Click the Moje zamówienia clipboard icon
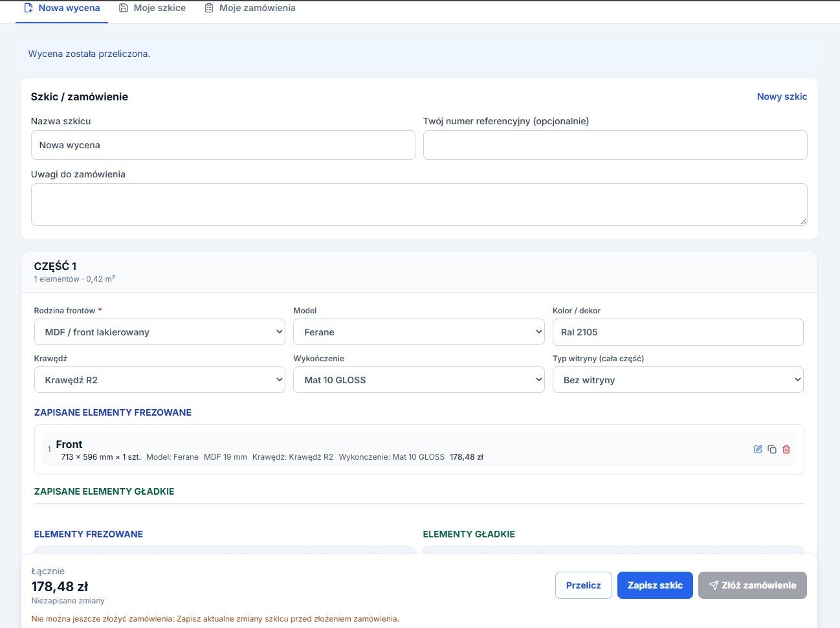840x628 pixels. click(209, 8)
